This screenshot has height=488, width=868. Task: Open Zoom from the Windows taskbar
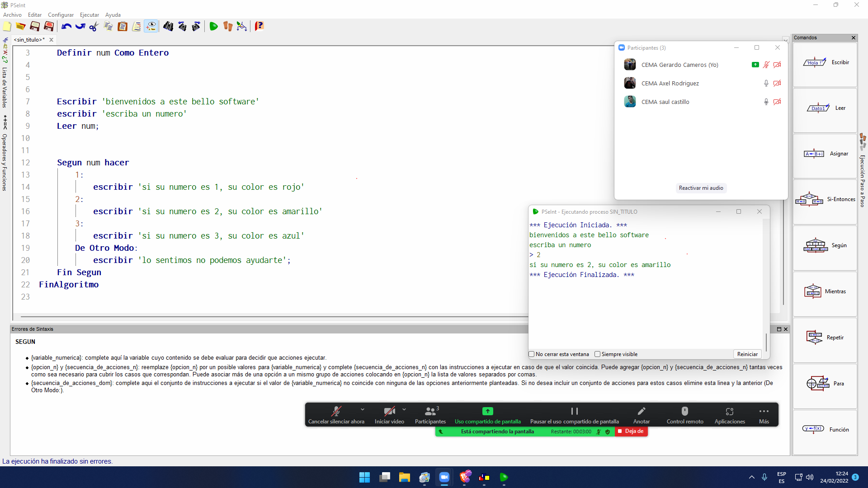pyautogui.click(x=444, y=477)
